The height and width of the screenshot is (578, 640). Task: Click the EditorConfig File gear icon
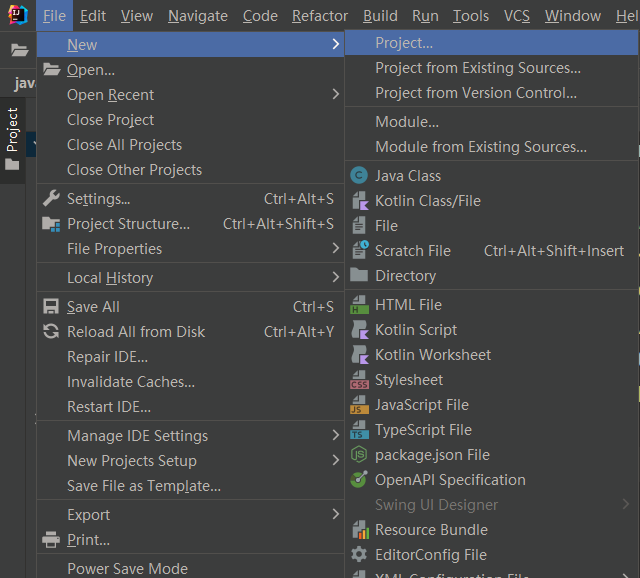pyautogui.click(x=359, y=555)
